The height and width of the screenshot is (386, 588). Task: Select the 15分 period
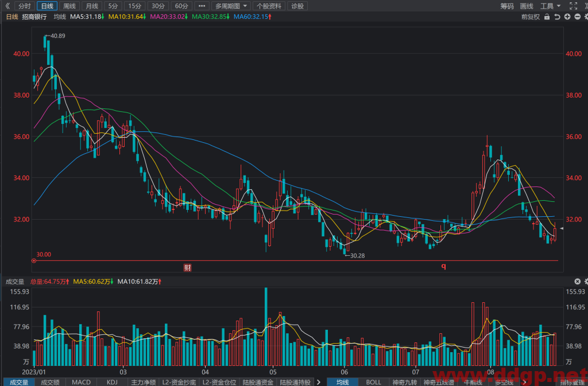(134, 6)
